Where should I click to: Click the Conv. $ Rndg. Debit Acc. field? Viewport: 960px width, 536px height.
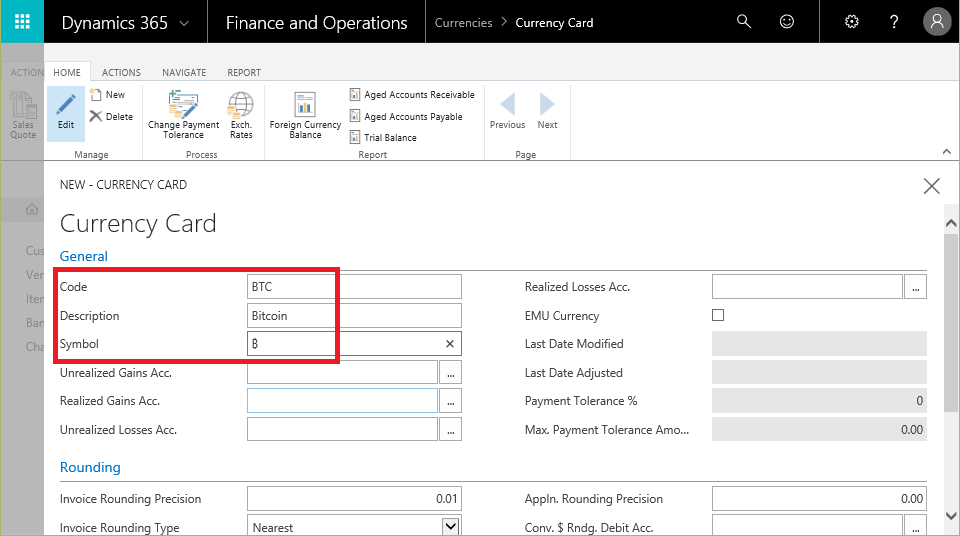tap(807, 527)
